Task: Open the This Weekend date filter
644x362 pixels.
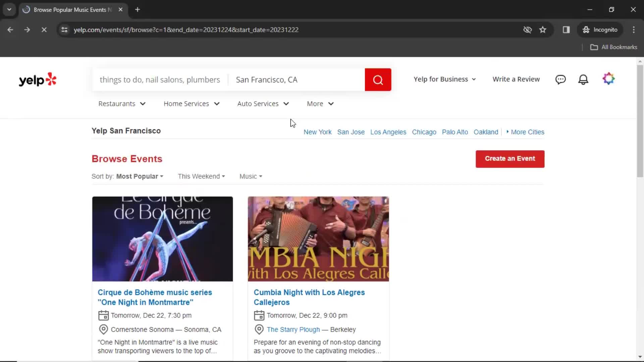Action: click(201, 176)
